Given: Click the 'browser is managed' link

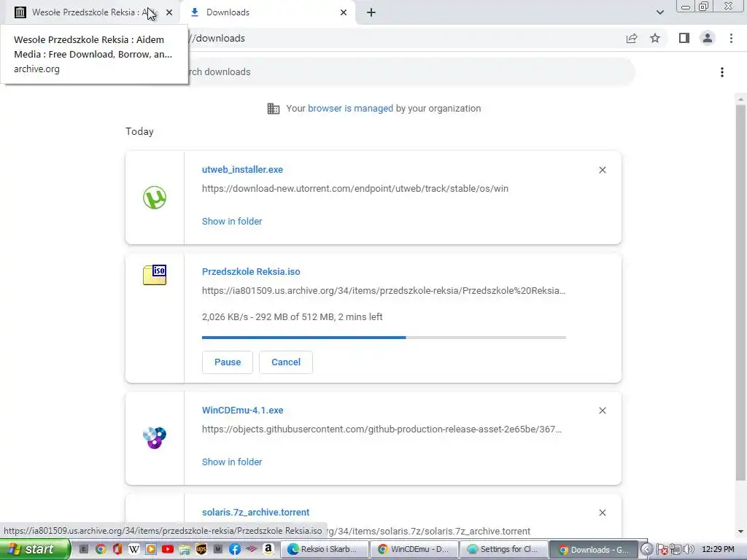Looking at the screenshot, I should coord(350,109).
